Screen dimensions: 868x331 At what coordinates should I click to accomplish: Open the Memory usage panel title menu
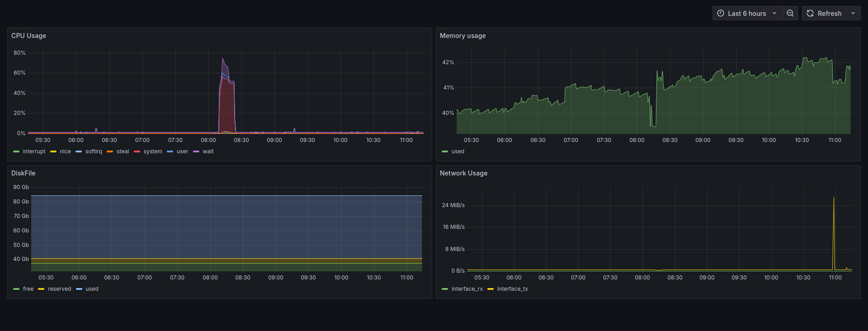point(462,36)
